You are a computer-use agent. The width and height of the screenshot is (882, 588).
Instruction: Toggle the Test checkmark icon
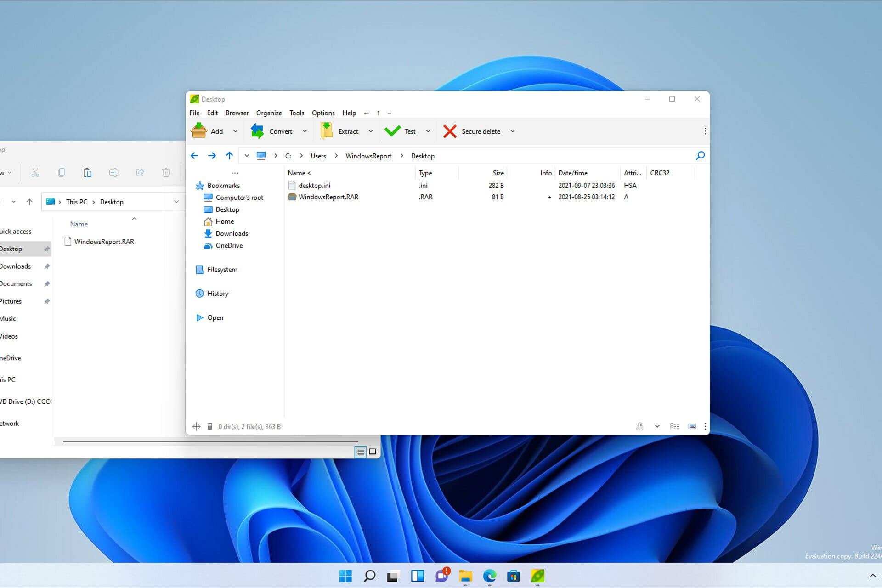pyautogui.click(x=391, y=131)
